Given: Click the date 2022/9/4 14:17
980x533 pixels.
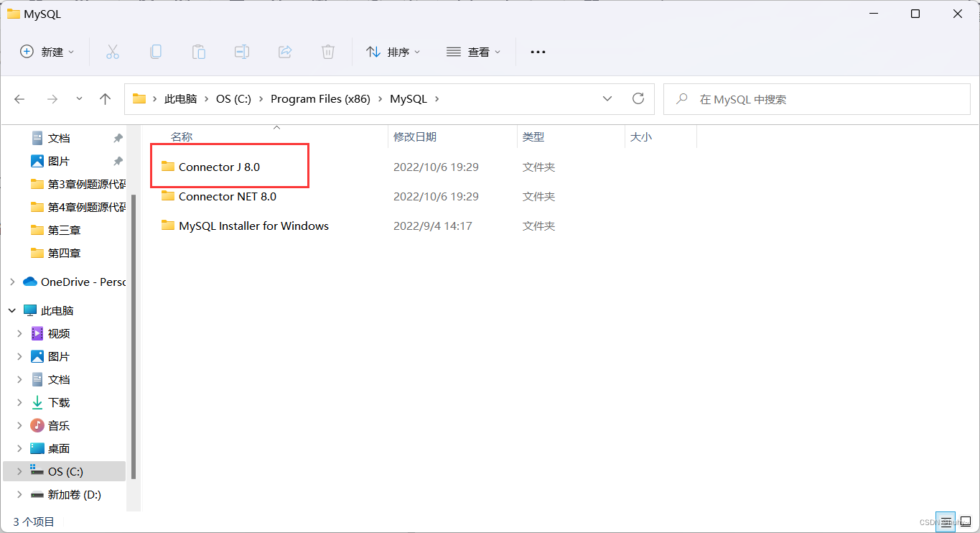Looking at the screenshot, I should [x=433, y=226].
